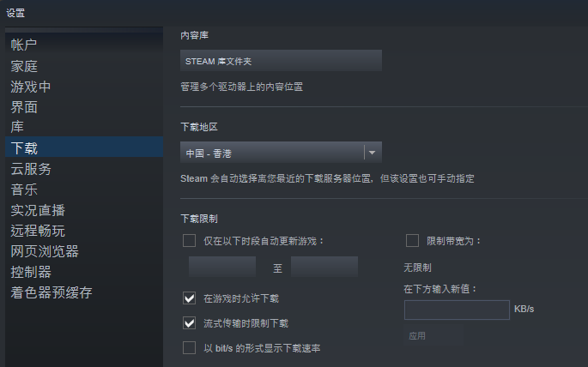588x367 pixels.
Task: Go to 控制器 settings
Action: click(31, 272)
